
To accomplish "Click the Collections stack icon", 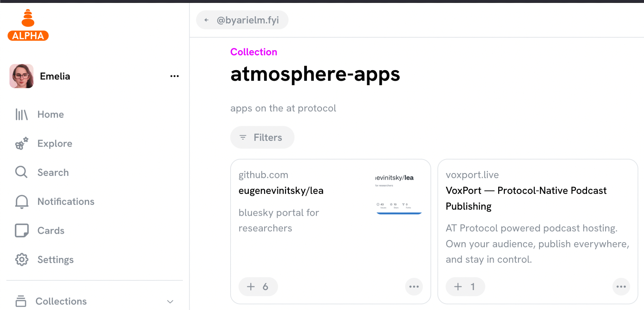I will click(x=21, y=301).
